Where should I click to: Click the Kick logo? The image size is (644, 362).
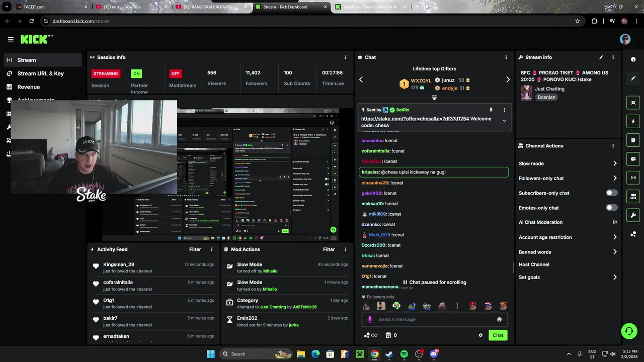tap(37, 39)
